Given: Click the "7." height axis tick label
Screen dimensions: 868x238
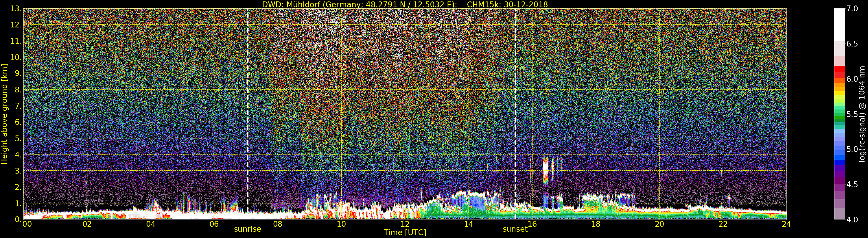Looking at the screenshot, I should click(x=18, y=106).
